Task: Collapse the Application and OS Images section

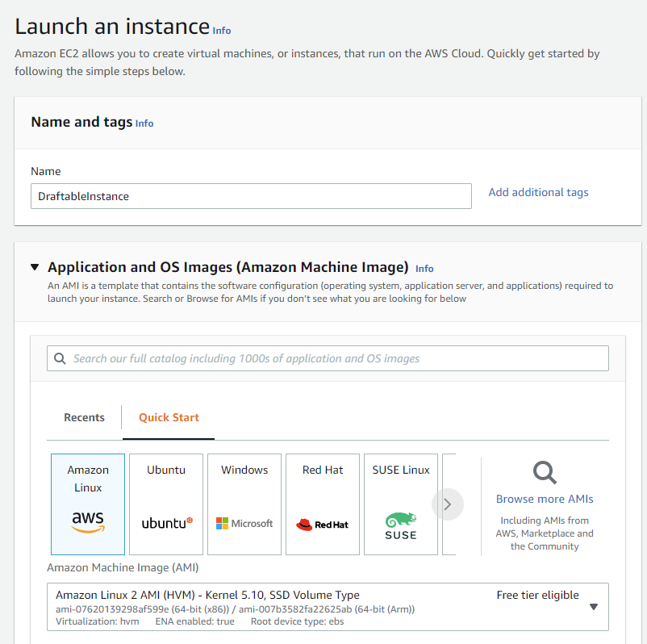Action: pos(34,266)
